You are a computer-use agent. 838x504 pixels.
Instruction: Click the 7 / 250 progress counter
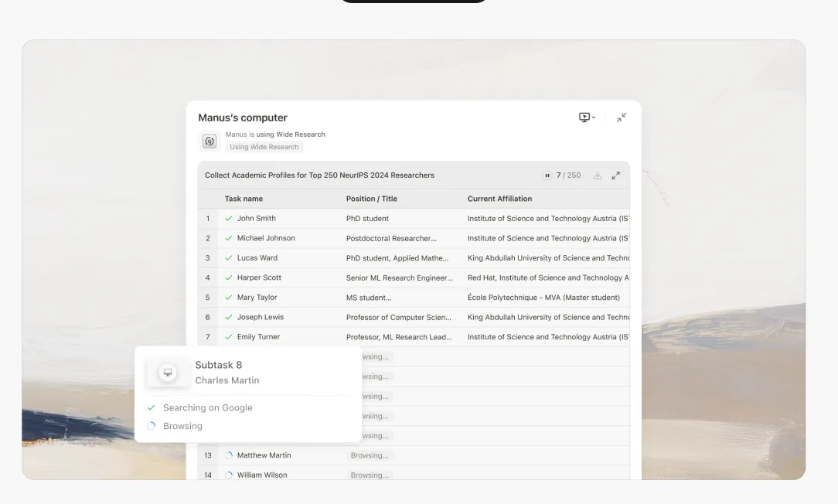pyautogui.click(x=568, y=175)
